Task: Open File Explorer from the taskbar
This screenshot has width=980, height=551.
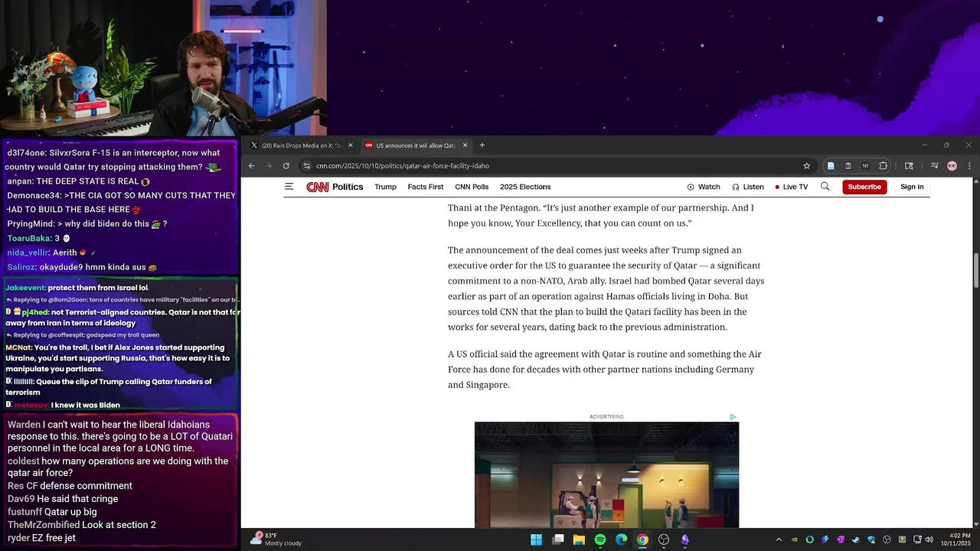Action: [579, 540]
